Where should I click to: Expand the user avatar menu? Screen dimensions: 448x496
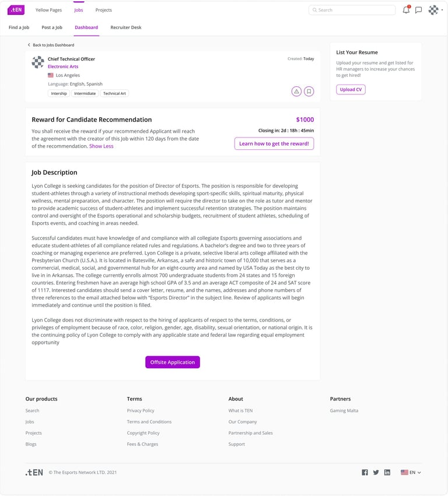[x=435, y=10]
